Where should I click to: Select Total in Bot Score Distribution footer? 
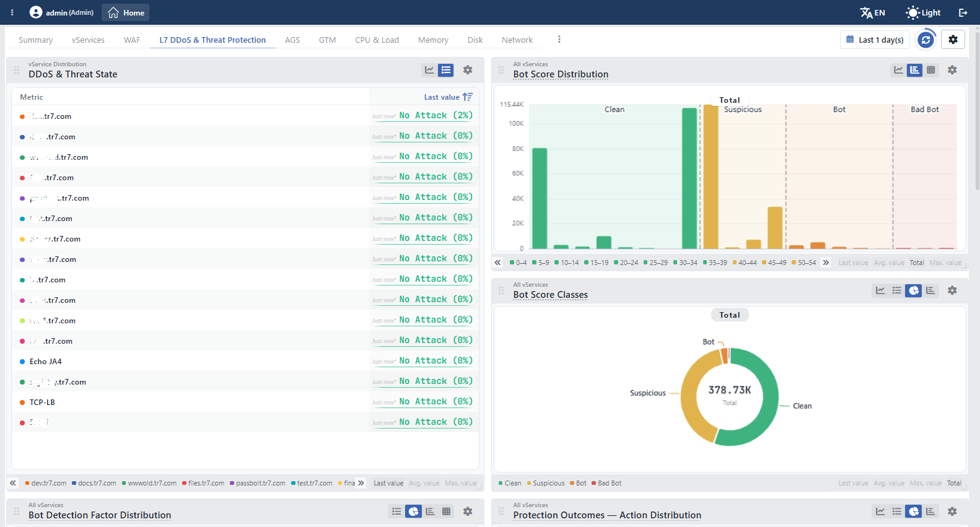pos(917,263)
